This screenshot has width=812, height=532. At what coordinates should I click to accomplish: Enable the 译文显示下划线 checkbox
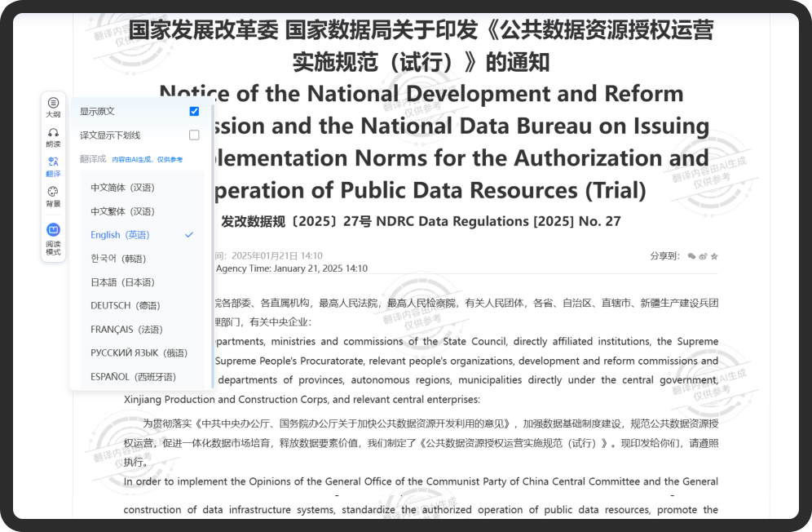tap(194, 135)
